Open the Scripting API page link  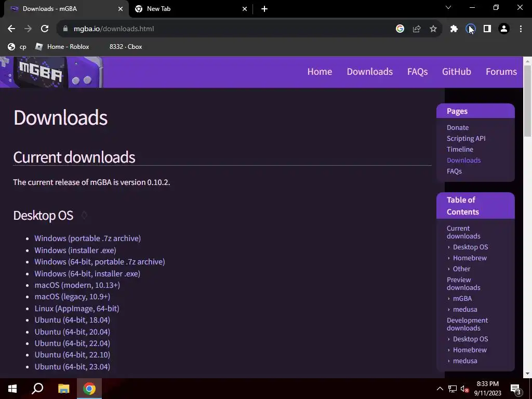466,138
